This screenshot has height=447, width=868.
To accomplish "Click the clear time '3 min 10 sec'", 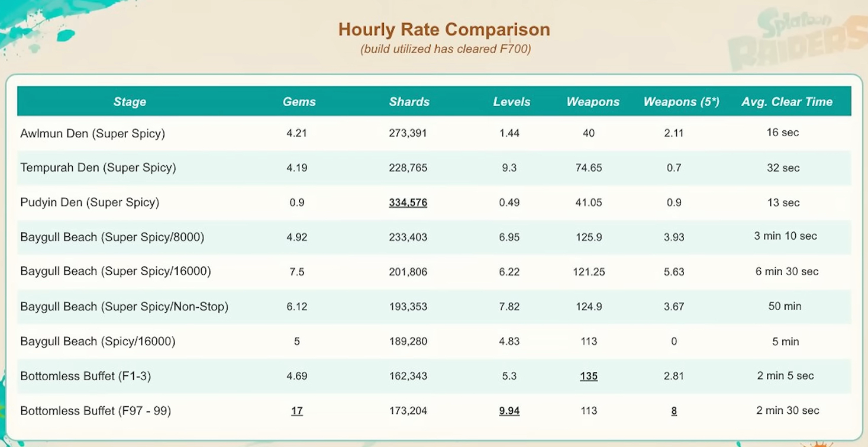I will [785, 236].
